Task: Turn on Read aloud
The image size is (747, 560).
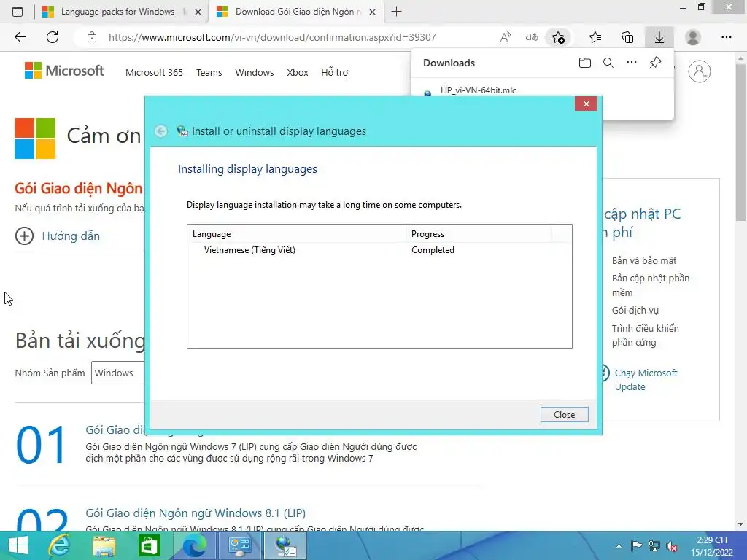Action: (x=506, y=37)
